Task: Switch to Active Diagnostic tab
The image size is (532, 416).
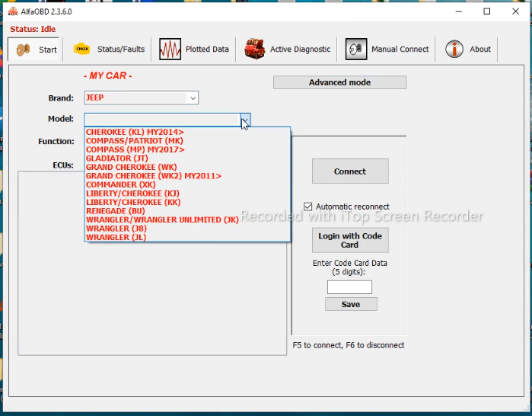Action: coord(300,50)
